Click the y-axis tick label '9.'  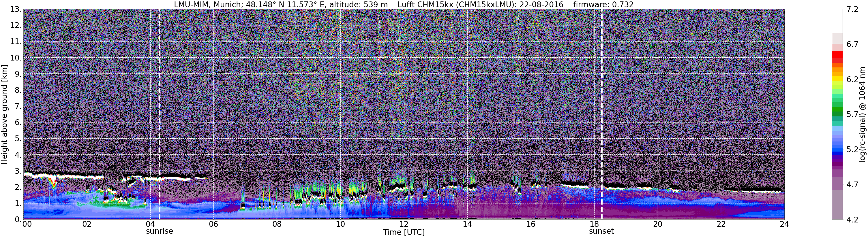click(18, 74)
